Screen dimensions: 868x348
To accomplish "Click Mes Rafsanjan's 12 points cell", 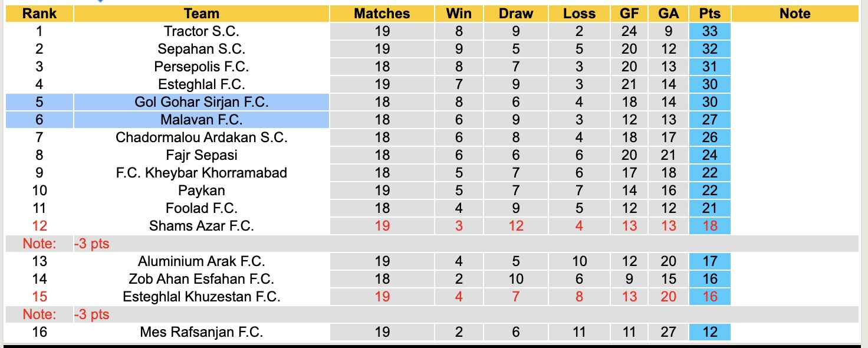I will (709, 332).
